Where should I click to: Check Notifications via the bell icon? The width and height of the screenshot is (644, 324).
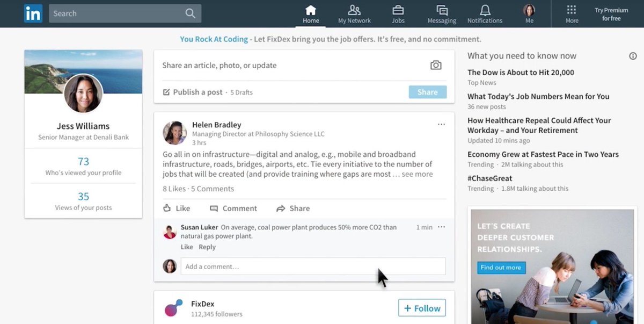click(x=485, y=10)
